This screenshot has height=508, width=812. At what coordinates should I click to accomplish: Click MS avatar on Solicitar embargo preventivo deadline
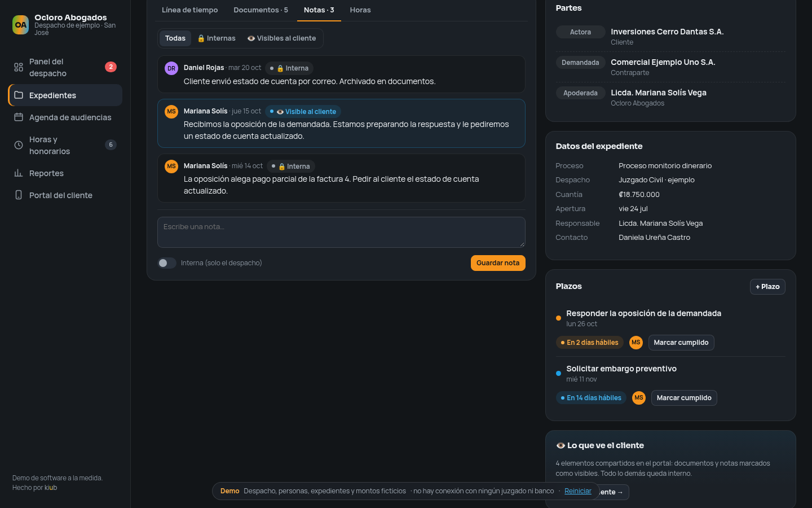click(639, 398)
